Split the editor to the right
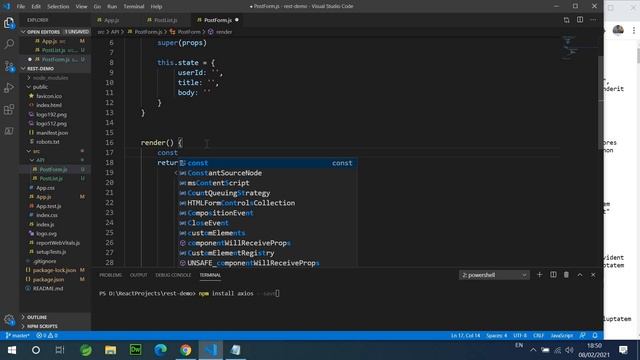This screenshot has height=360, width=640. coord(580,20)
